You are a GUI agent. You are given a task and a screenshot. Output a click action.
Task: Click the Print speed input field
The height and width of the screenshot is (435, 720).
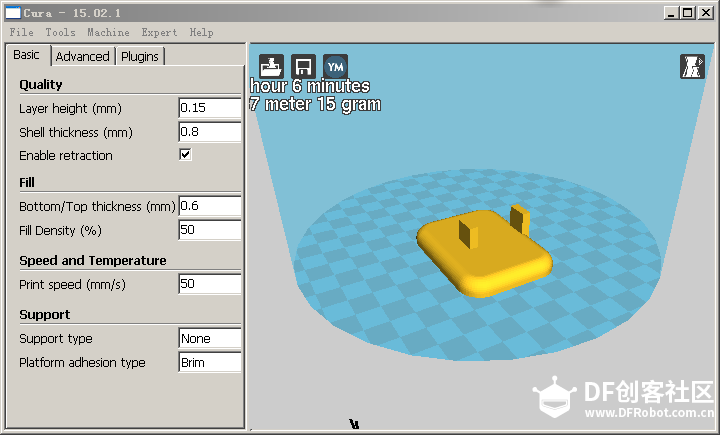[x=210, y=284]
